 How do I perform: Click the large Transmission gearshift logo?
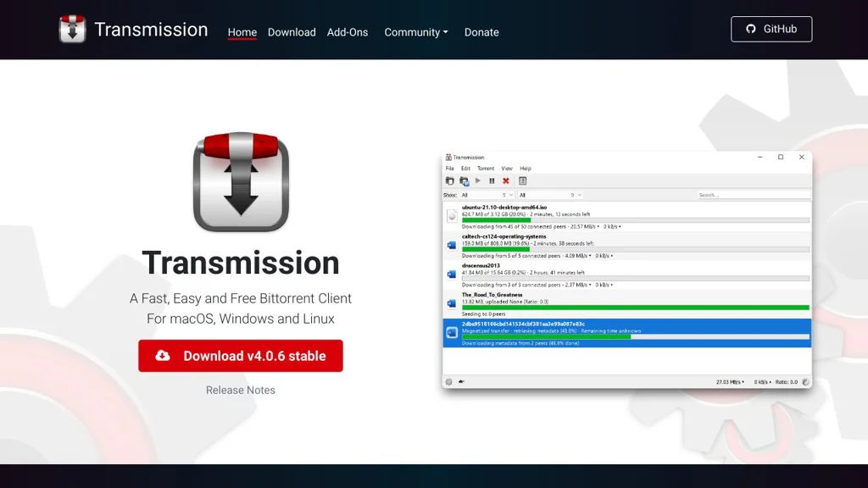coord(241,181)
